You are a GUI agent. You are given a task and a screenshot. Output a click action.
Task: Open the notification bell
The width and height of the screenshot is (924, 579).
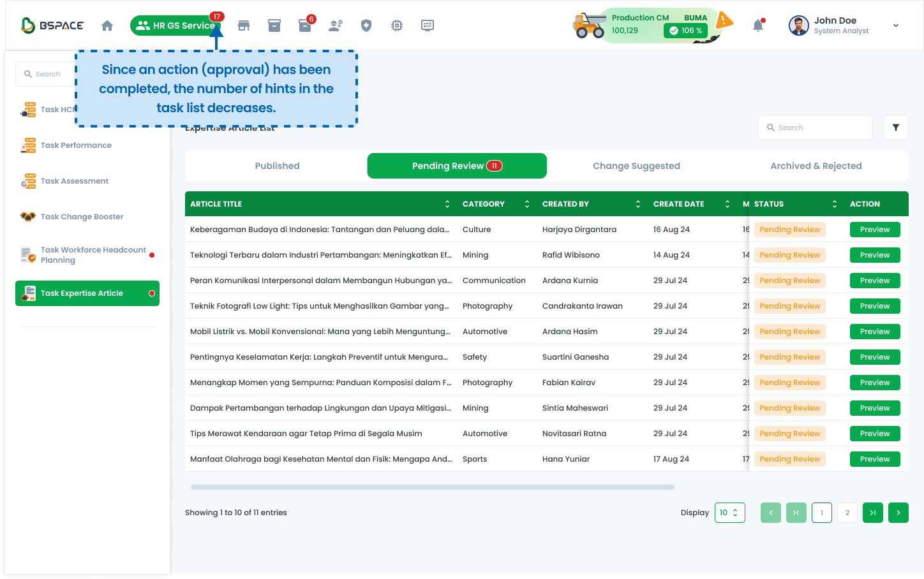click(758, 26)
